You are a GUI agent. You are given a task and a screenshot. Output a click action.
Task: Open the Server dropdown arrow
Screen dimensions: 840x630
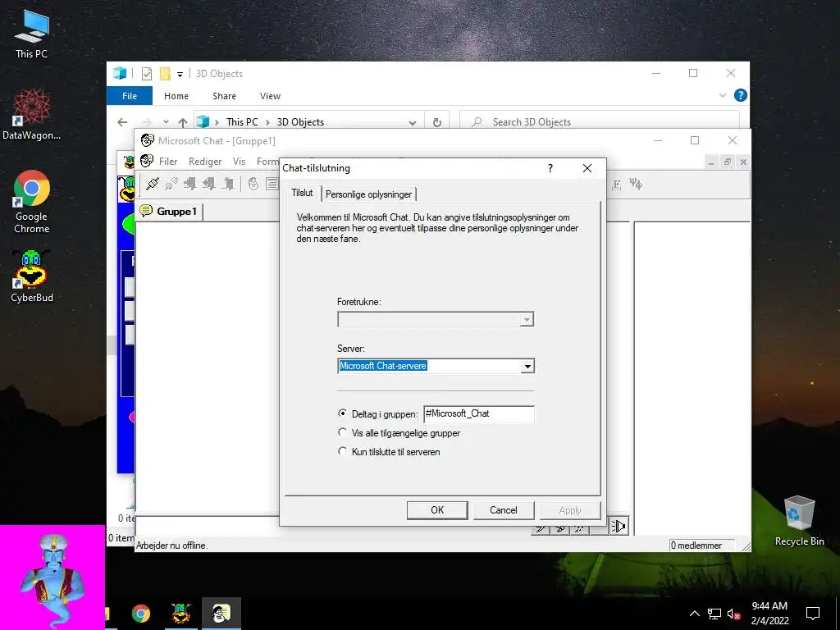pos(527,366)
